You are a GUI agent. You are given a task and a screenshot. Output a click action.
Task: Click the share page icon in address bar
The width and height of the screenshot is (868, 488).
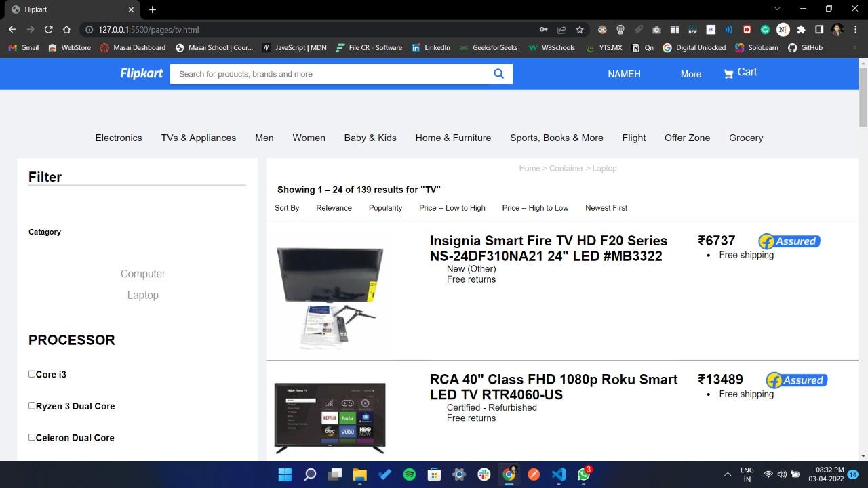(x=561, y=29)
